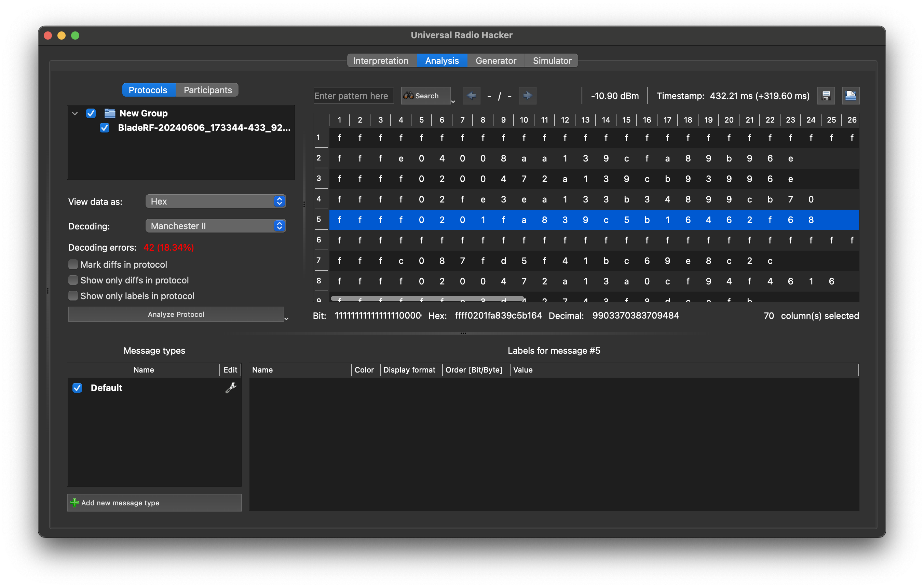
Task: Uncheck the BladeRF signal file checkbox
Action: pos(104,128)
